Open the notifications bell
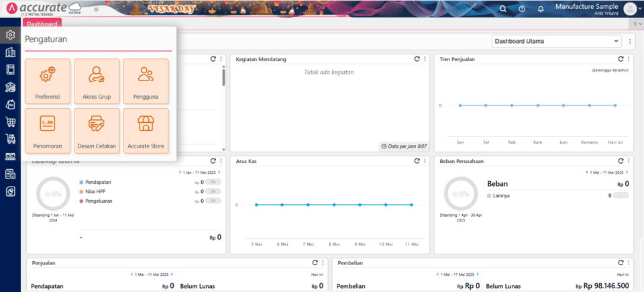The height and width of the screenshot is (292, 644). (x=541, y=9)
